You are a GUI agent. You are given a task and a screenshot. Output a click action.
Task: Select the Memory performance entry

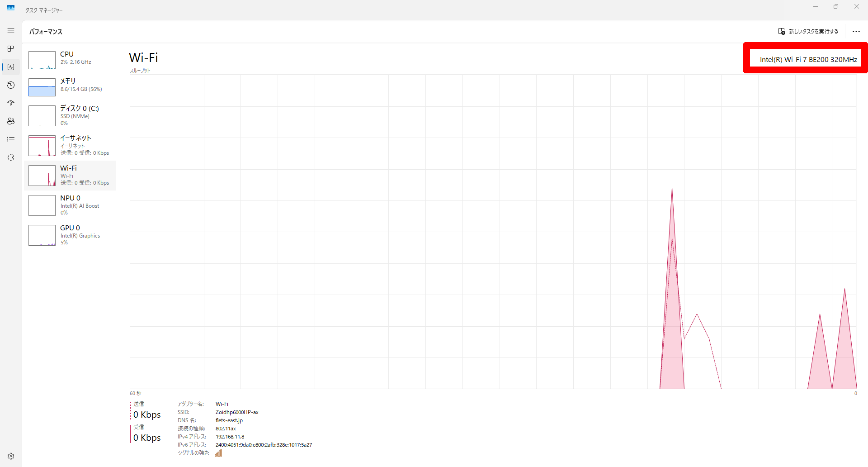point(70,87)
